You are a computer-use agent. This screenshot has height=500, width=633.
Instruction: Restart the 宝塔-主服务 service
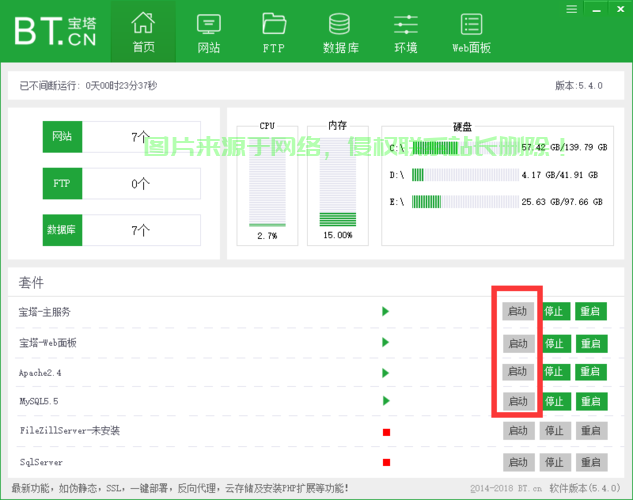tap(591, 311)
